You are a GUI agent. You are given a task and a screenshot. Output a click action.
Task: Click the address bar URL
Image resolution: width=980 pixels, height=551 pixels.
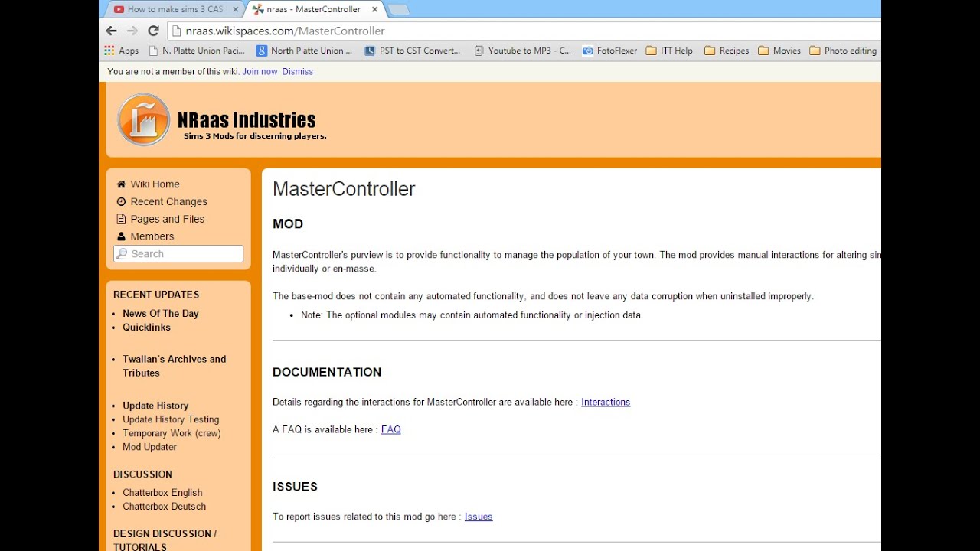pos(285,31)
